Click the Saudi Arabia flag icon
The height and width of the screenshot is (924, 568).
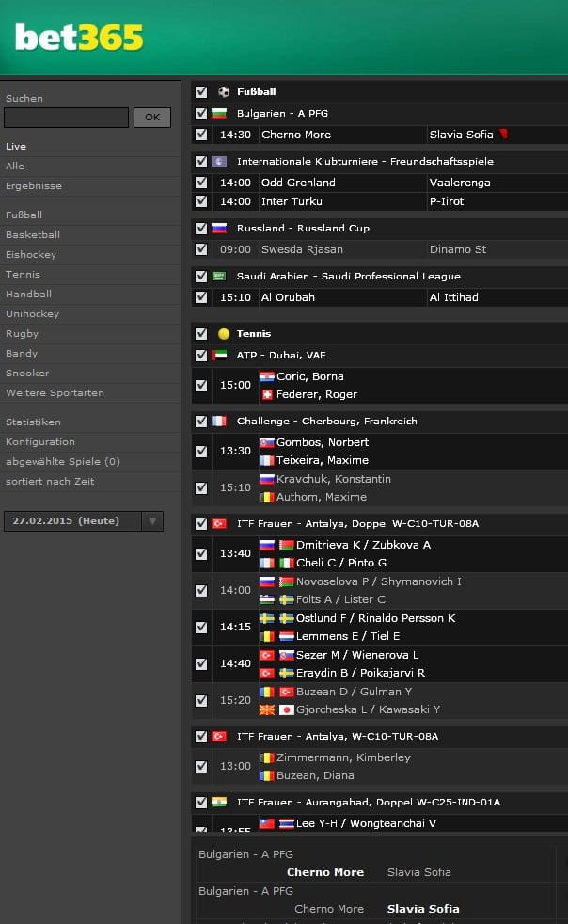pyautogui.click(x=219, y=276)
